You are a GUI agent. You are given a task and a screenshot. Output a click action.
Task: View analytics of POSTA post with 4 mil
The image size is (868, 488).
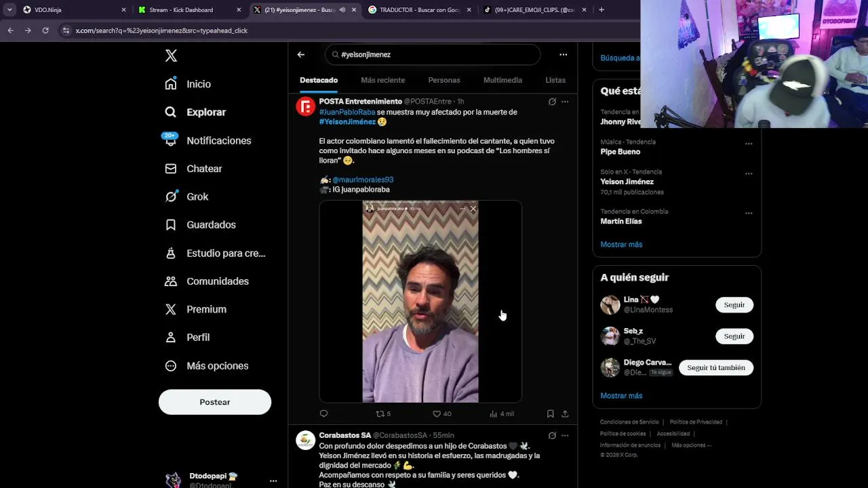tap(502, 413)
